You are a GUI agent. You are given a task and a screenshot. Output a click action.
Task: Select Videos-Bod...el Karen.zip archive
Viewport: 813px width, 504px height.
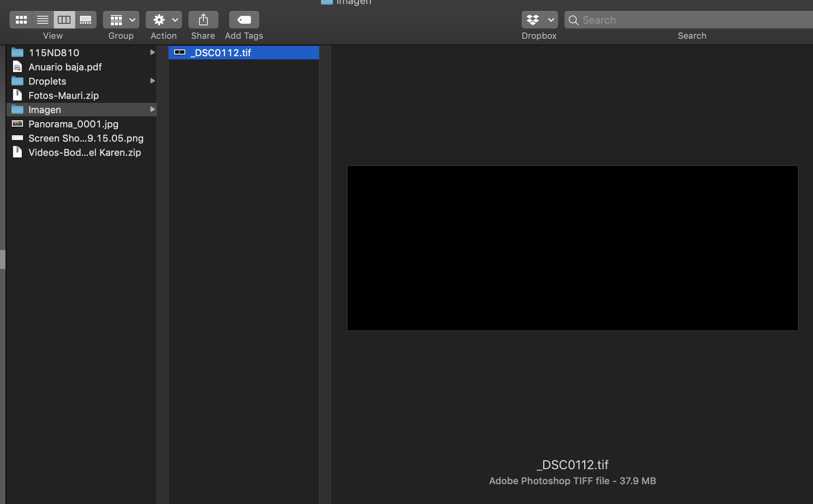84,152
